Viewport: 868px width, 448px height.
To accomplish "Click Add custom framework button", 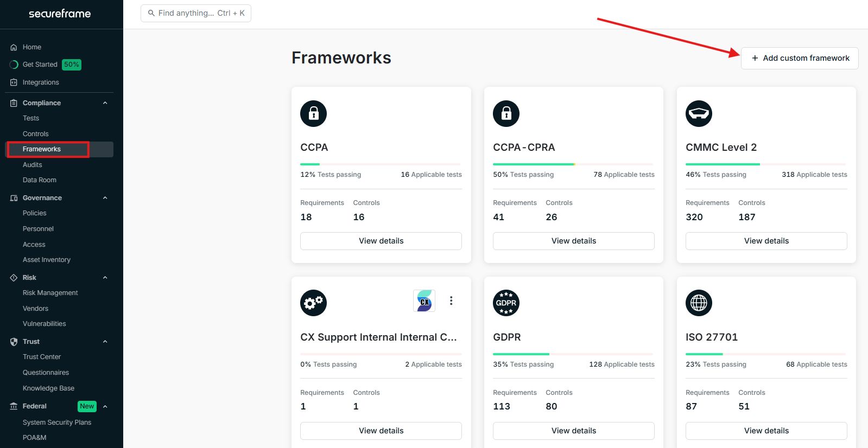I will pyautogui.click(x=800, y=58).
